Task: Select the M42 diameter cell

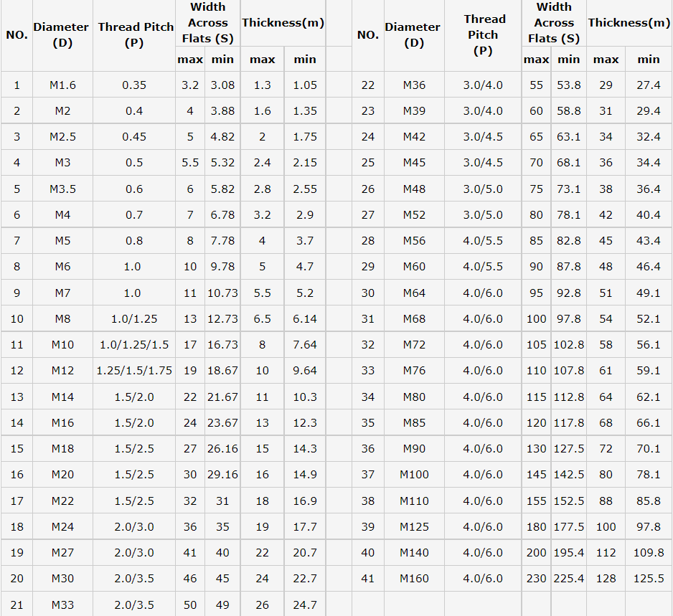Action: click(414, 137)
